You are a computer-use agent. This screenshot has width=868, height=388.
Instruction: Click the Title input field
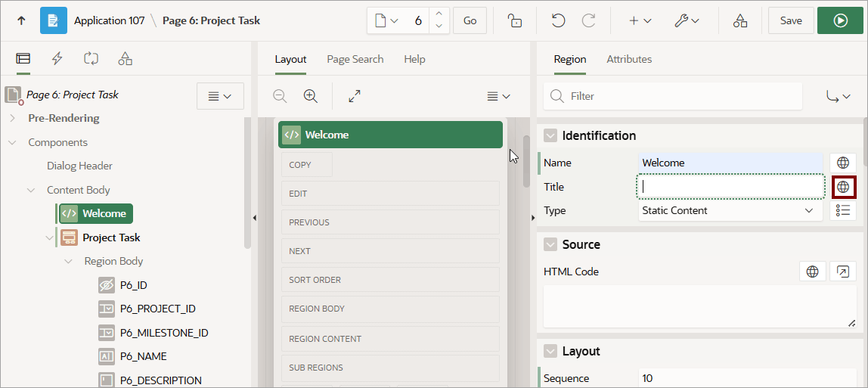click(730, 187)
